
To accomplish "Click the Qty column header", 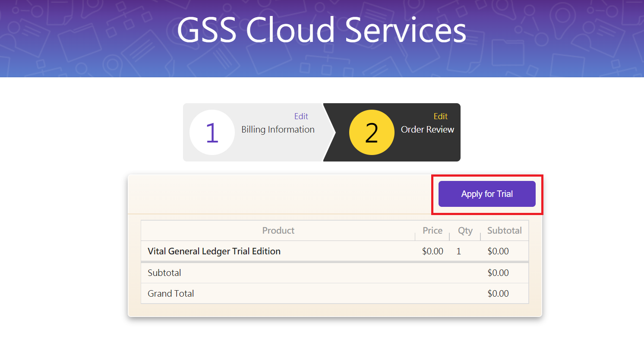I will [465, 231].
